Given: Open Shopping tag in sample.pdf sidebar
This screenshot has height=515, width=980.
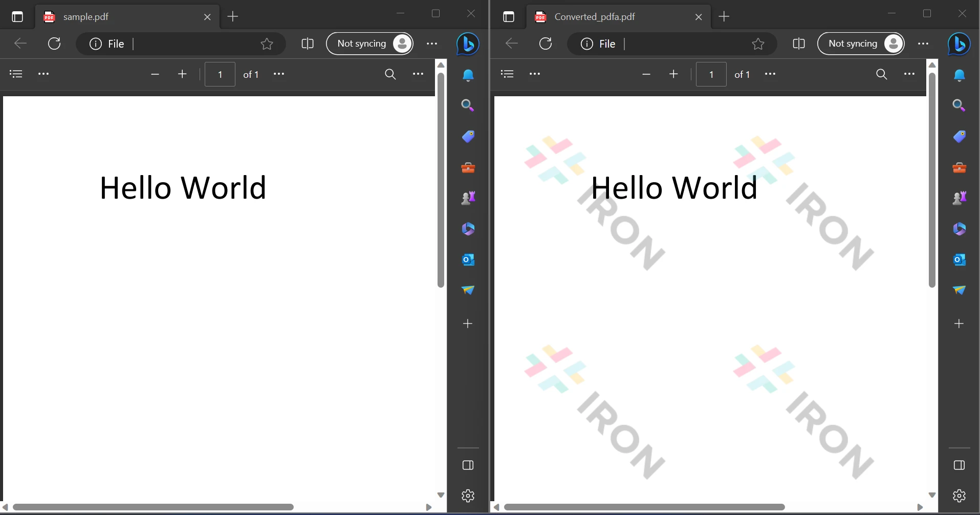Looking at the screenshot, I should coord(468,137).
